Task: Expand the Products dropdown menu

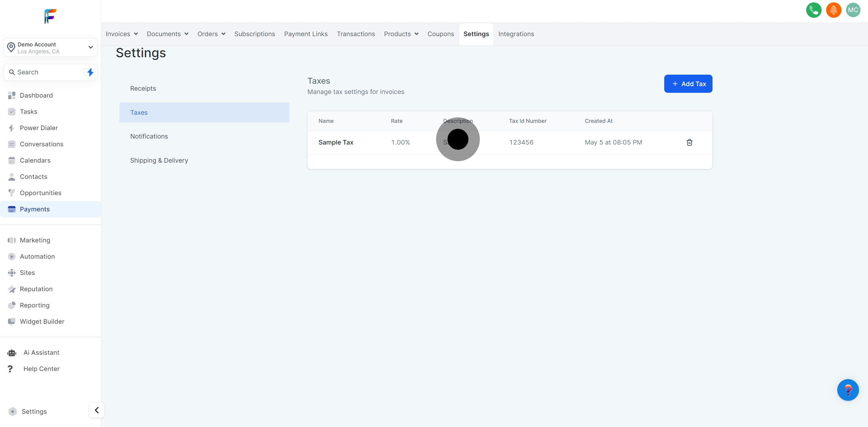Action: click(401, 34)
